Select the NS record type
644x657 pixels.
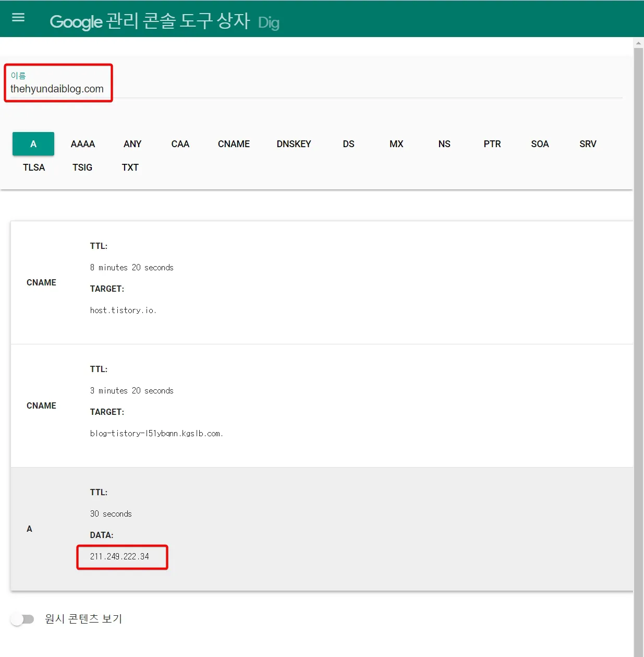click(x=444, y=144)
